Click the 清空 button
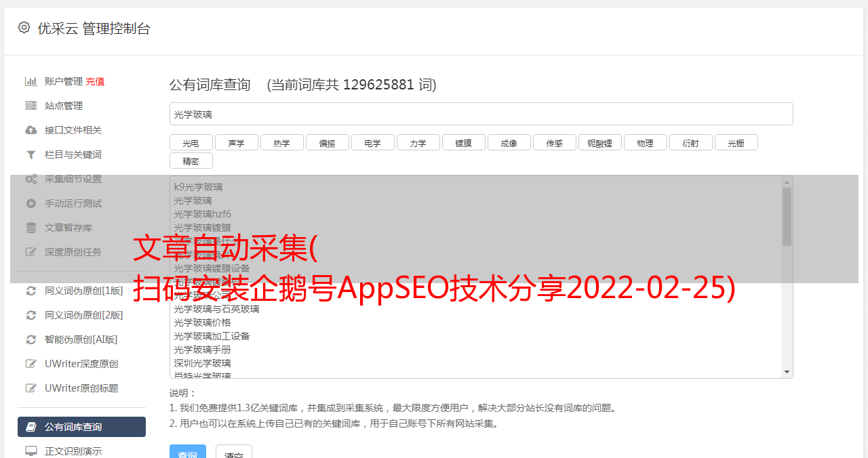 (234, 453)
